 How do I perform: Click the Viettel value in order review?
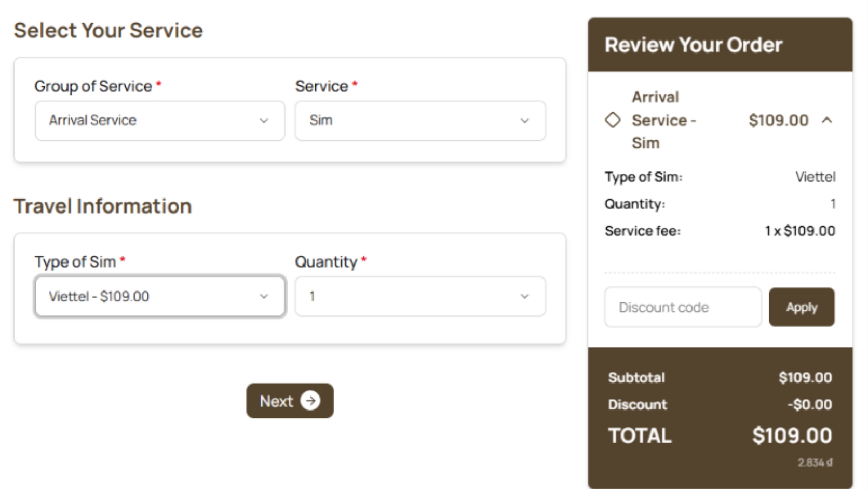coord(816,177)
